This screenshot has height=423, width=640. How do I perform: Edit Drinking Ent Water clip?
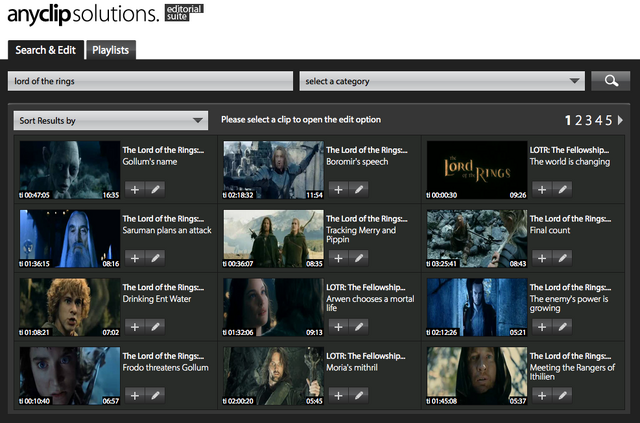coord(155,327)
